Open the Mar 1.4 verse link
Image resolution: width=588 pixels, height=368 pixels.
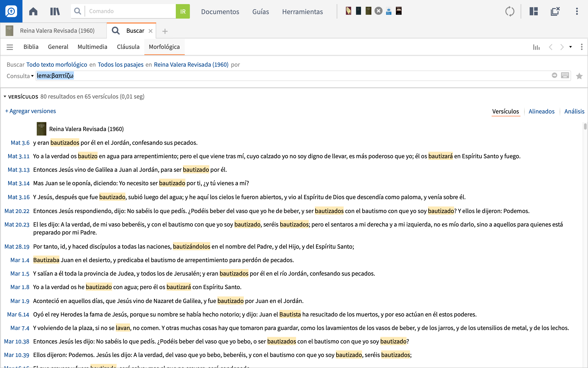(x=20, y=260)
